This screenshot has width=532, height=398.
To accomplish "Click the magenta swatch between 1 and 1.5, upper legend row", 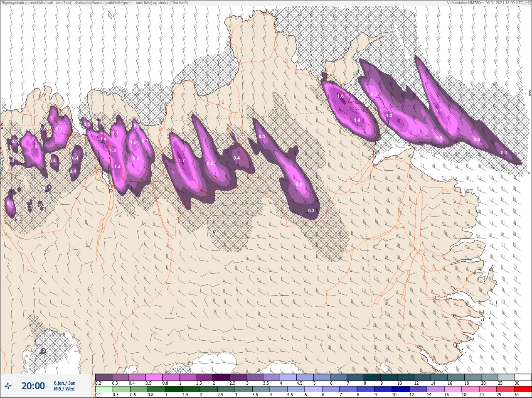I will tap(187, 377).
